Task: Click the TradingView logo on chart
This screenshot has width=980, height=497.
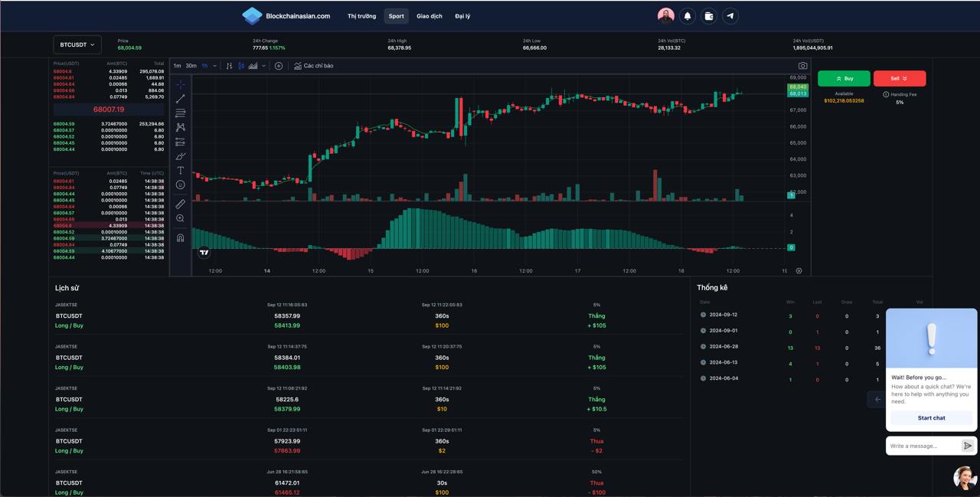Action: click(x=204, y=252)
